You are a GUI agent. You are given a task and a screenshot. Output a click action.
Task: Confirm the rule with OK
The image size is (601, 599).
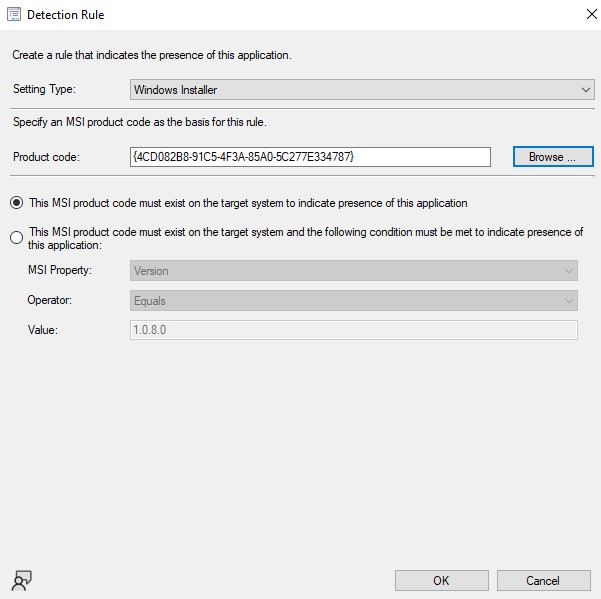point(441,580)
